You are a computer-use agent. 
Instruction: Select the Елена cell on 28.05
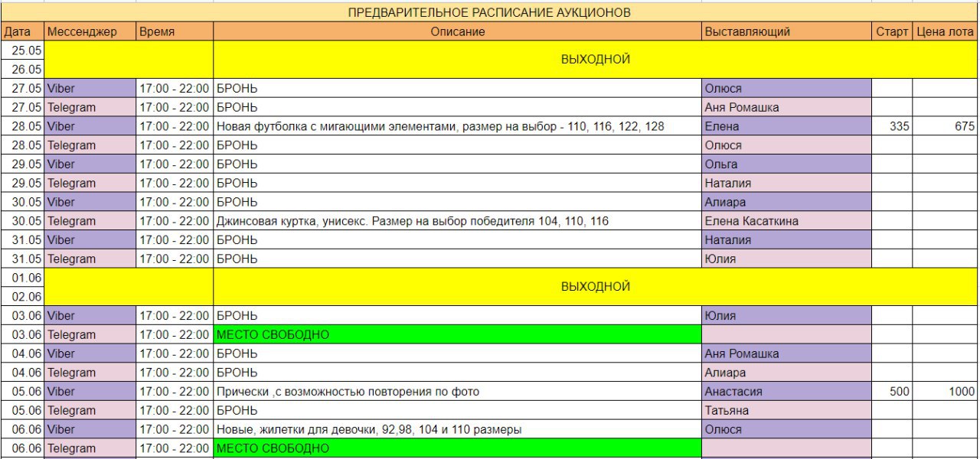[x=787, y=126]
